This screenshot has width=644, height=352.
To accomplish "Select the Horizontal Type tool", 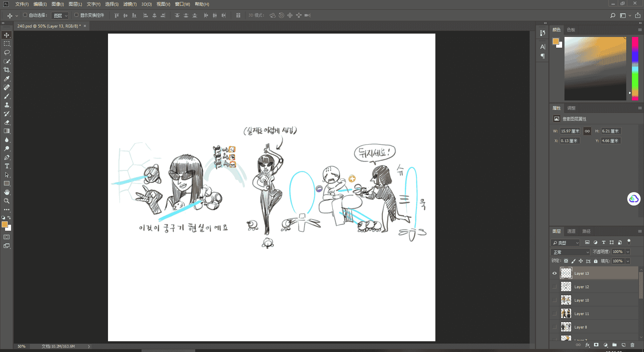I will 7,166.
